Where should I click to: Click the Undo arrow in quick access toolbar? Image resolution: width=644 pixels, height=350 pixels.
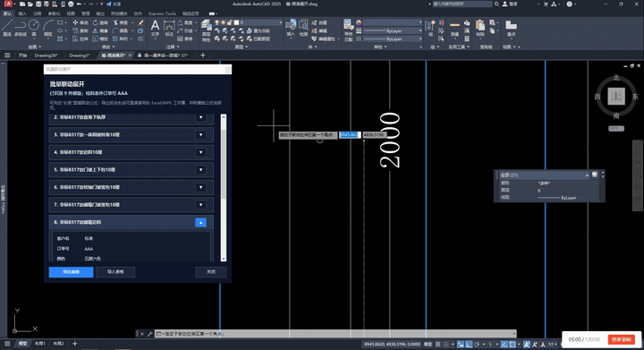point(79,4)
